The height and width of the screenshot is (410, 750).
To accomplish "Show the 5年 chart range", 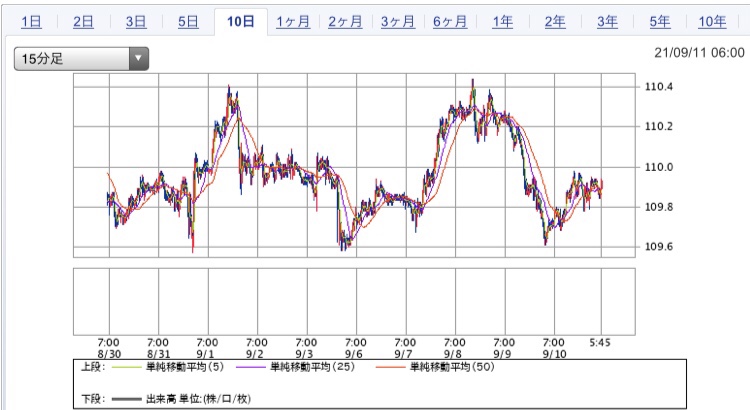I will point(660,22).
